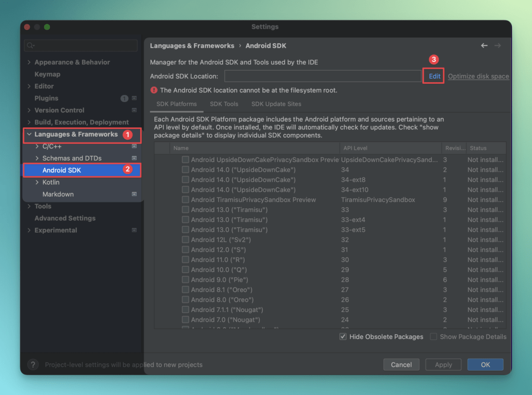Sort by Name column header

click(x=255, y=148)
